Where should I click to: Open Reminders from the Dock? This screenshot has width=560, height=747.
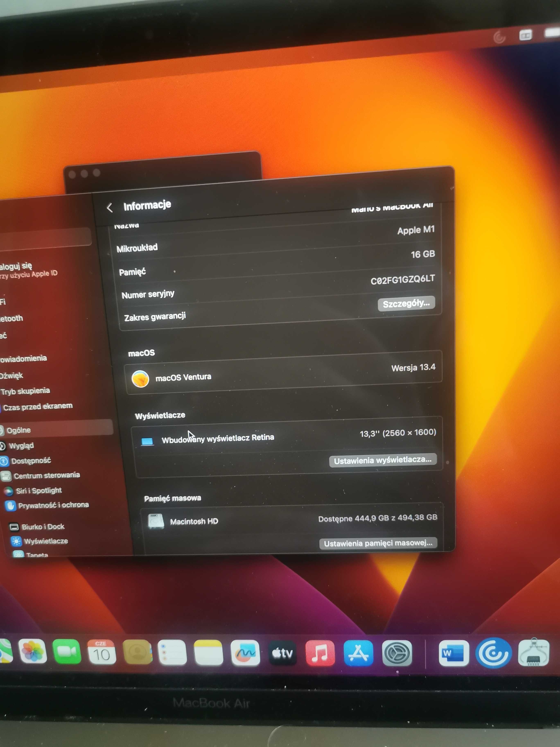click(x=172, y=652)
